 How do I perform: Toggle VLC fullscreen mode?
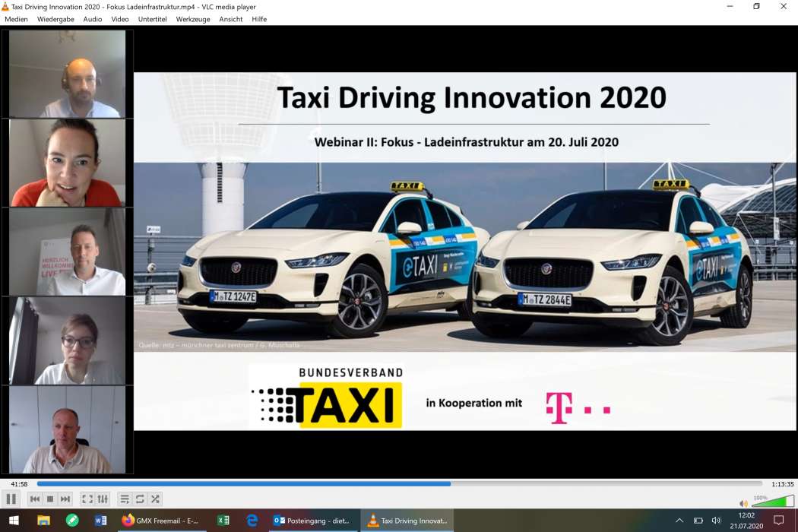87,499
